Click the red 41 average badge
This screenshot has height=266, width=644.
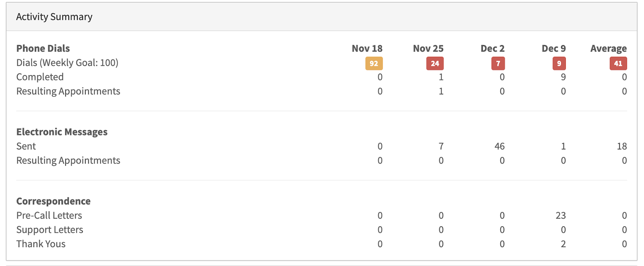tap(618, 63)
